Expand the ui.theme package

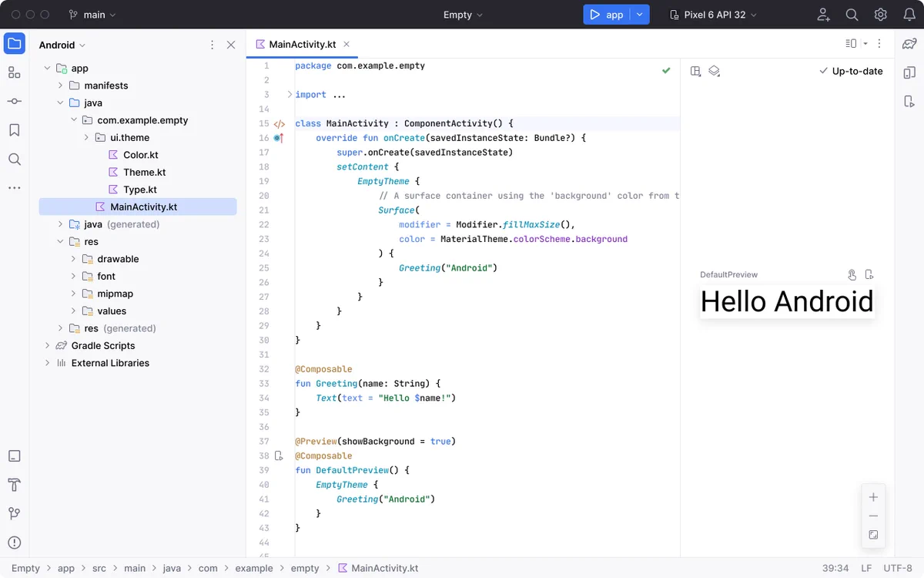(86, 138)
